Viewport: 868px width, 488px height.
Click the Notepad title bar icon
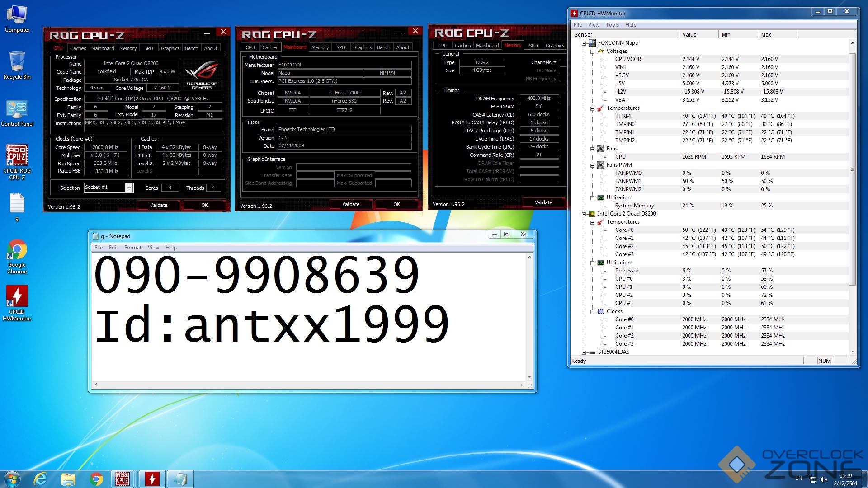95,236
